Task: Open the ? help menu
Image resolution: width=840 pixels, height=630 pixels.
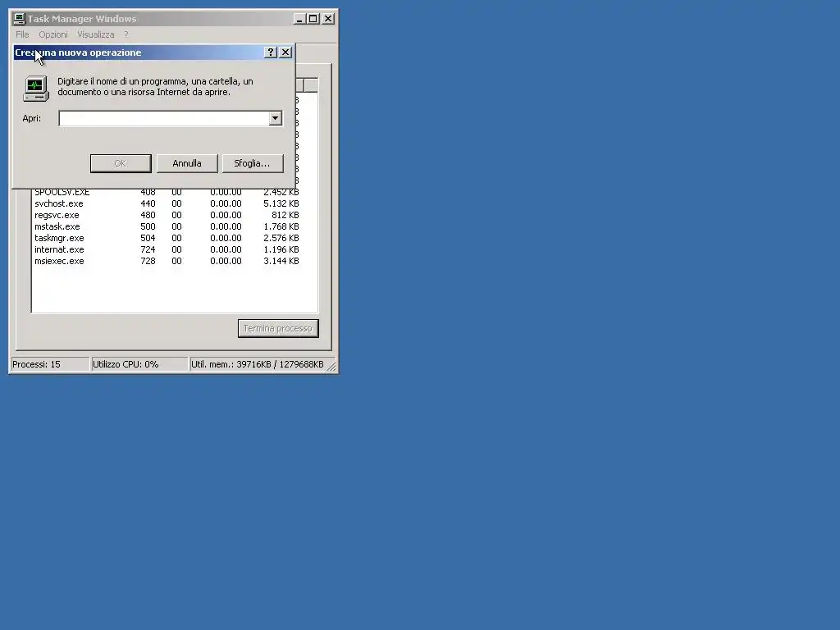Action: tap(126, 34)
